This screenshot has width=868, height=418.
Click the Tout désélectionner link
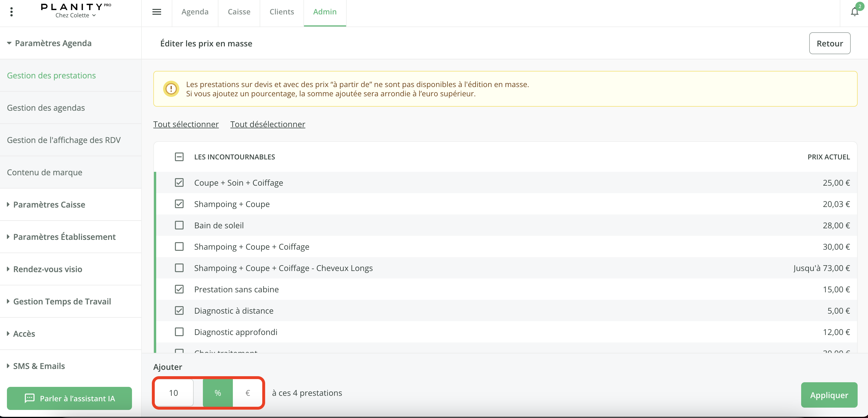pos(267,124)
